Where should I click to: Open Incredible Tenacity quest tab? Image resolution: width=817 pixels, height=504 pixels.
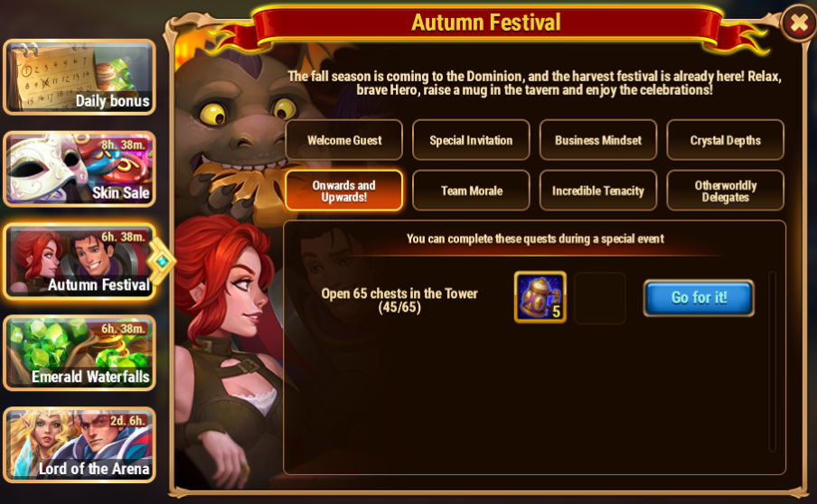click(598, 191)
